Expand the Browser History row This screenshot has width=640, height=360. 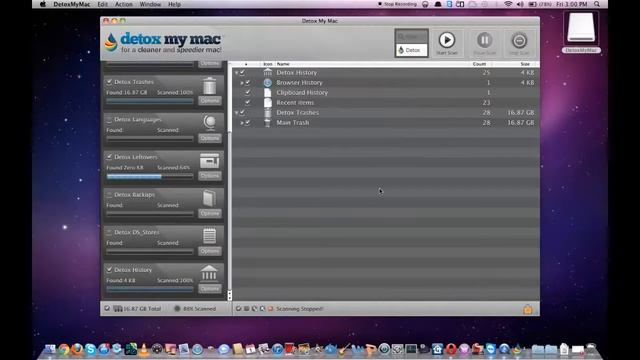click(241, 83)
